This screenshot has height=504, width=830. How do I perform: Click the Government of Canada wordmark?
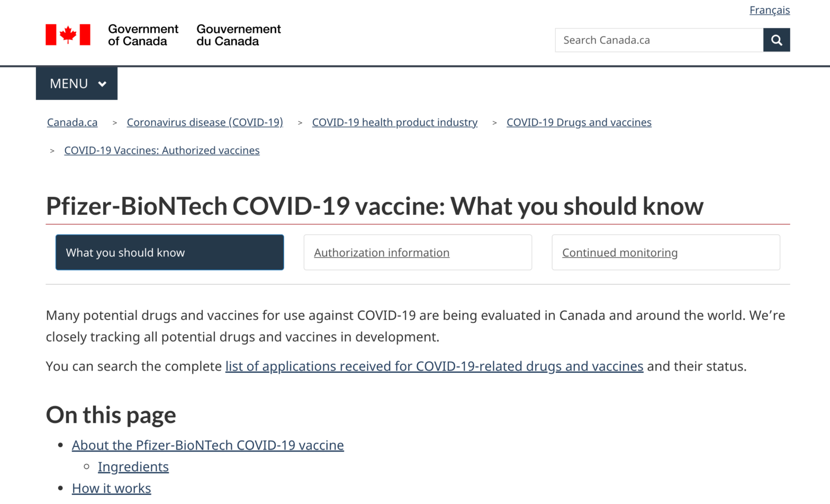(x=164, y=35)
